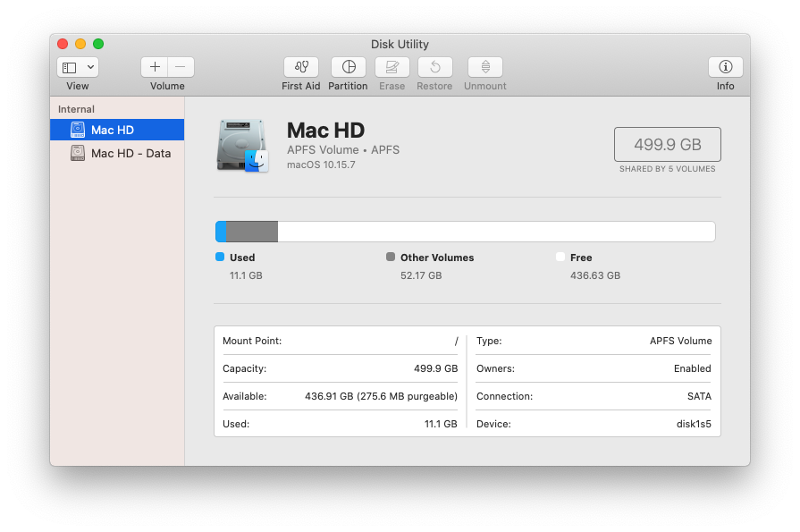Click the white Free color swatch
Image resolution: width=800 pixels, height=532 pixels.
point(560,257)
